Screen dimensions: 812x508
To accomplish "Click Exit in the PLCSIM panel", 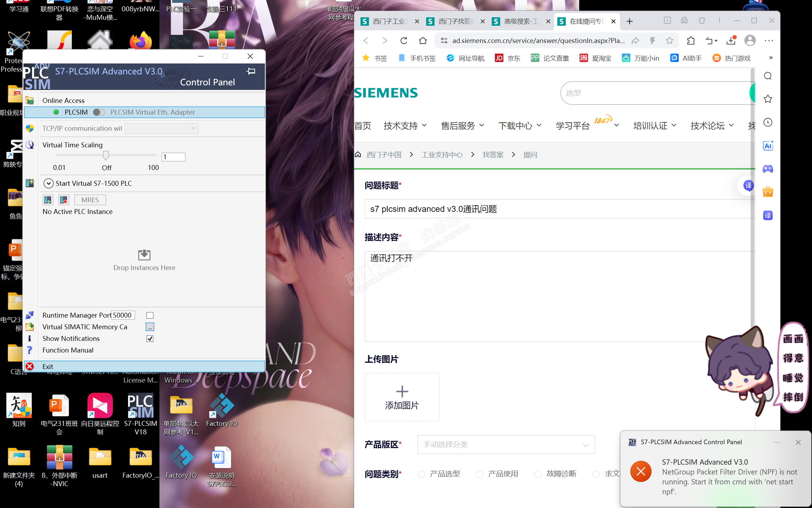I will (x=48, y=367).
